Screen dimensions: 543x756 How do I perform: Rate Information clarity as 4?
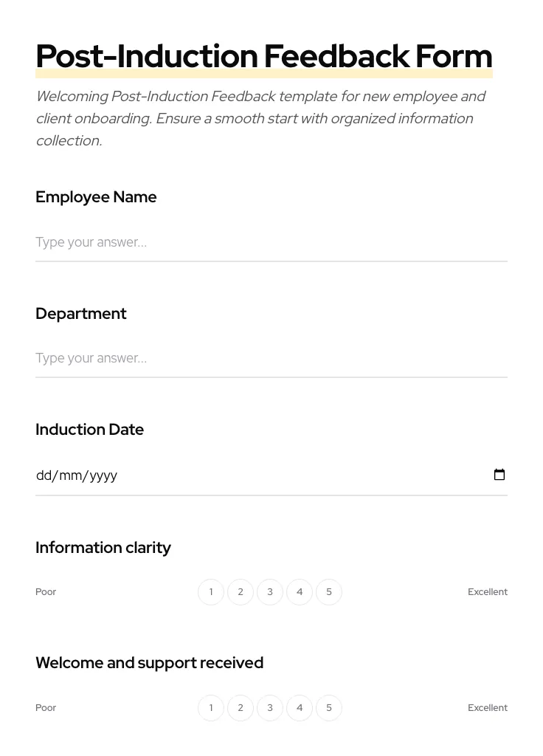click(300, 592)
